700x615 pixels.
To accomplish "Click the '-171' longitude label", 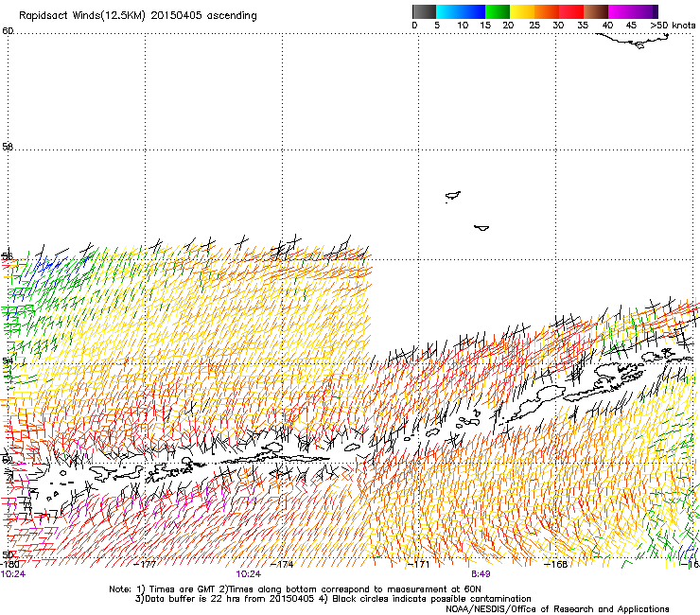I will (x=419, y=564).
